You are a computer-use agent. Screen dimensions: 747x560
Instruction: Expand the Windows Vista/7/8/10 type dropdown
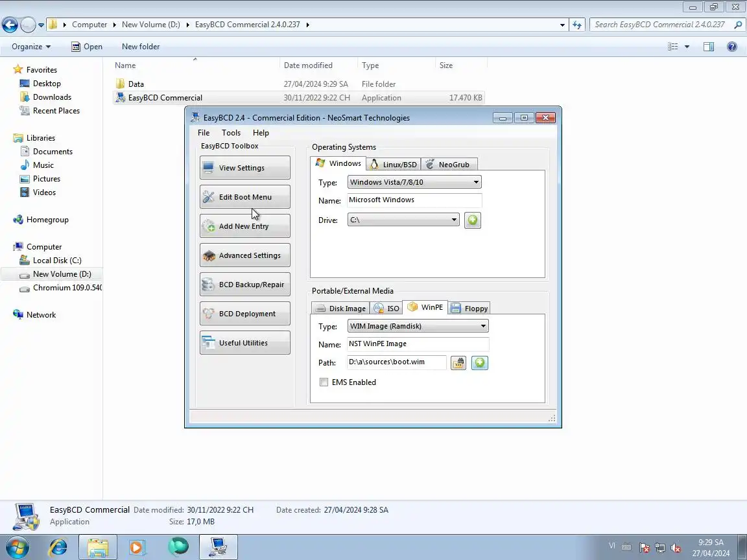(x=414, y=182)
